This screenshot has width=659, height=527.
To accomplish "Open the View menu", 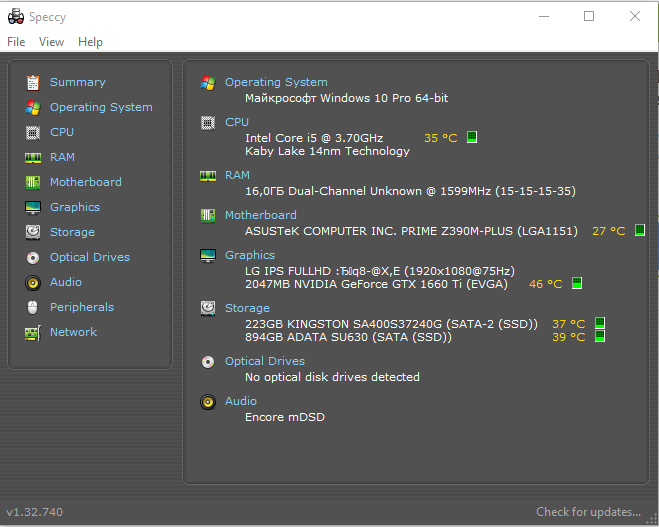I will 51,42.
